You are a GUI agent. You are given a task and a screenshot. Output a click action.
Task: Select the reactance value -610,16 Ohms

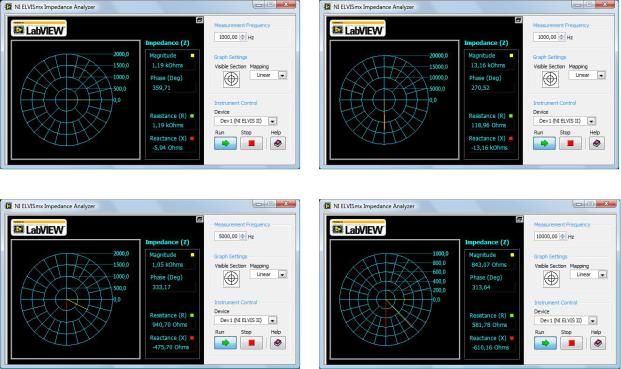490,347
